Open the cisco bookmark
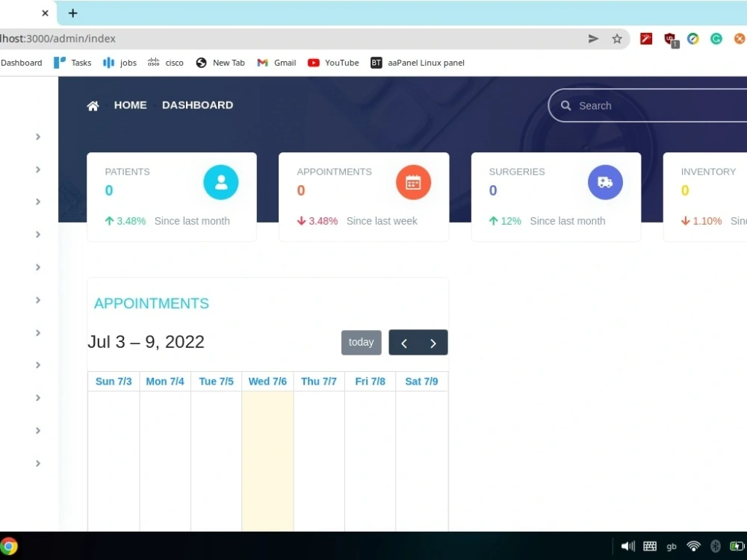The image size is (747, 560). (166, 63)
